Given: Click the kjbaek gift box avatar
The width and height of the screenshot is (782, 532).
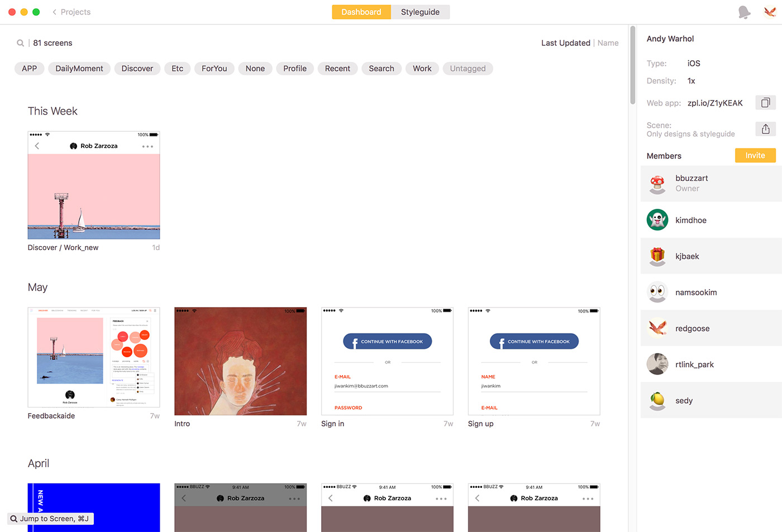Looking at the screenshot, I should pos(657,256).
